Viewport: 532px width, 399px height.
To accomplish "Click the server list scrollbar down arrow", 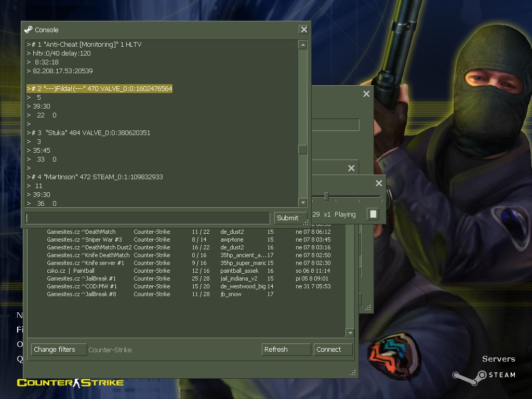I will coord(350,333).
